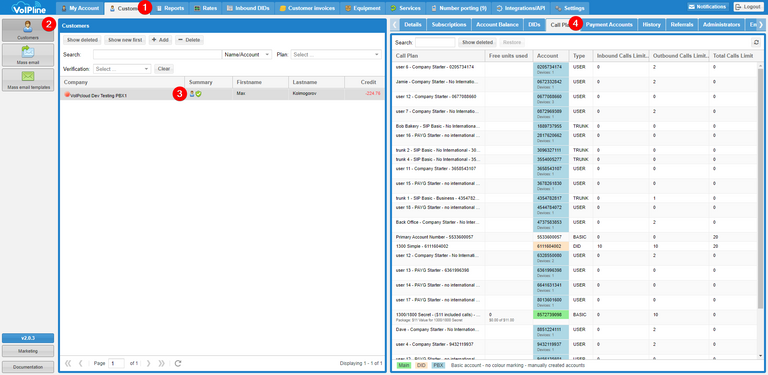The height and width of the screenshot is (375, 768).
Task: Click the Add customer button
Action: pos(160,40)
